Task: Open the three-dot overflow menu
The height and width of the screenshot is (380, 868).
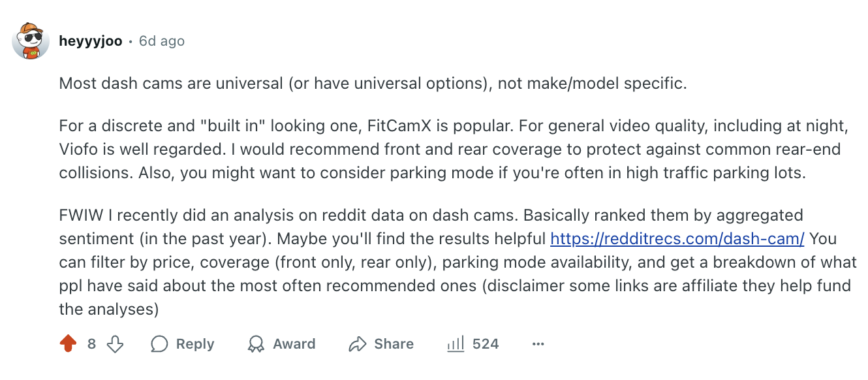Action: 538,343
